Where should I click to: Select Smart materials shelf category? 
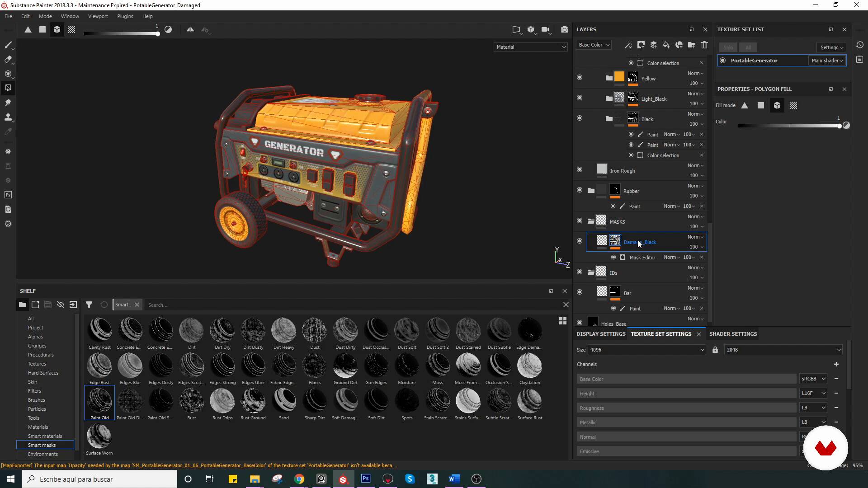coord(45,436)
